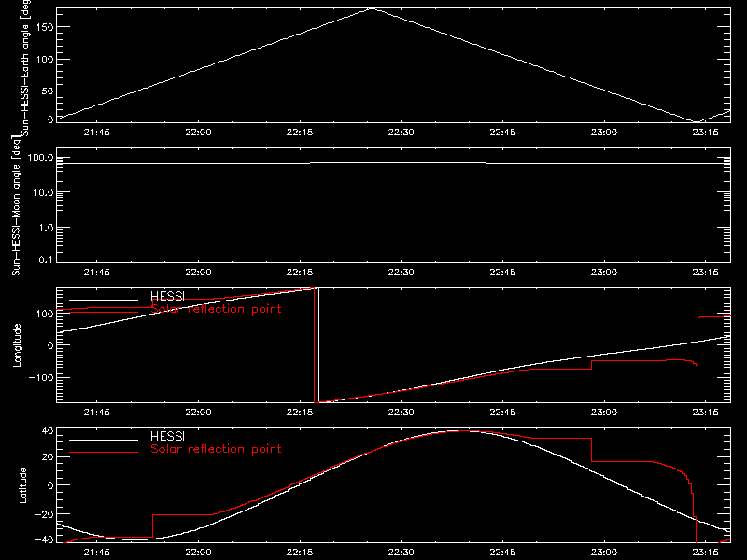Click the Solar reflection point legend in Latitude plot
The width and height of the screenshot is (747, 560).
point(216,449)
